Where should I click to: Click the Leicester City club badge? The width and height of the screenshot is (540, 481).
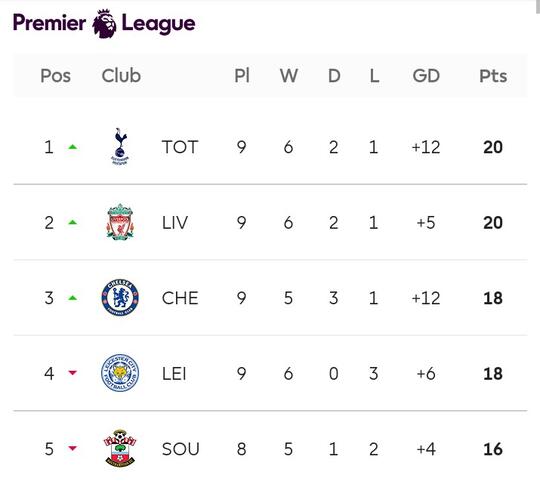point(120,373)
